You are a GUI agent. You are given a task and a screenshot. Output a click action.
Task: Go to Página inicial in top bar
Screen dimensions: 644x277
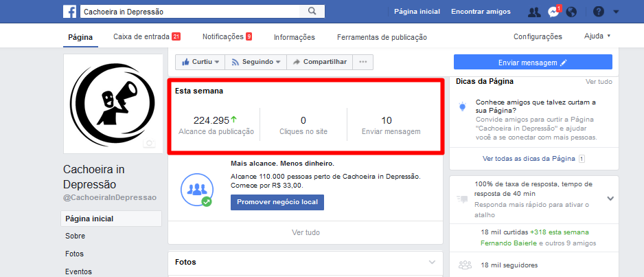coord(417,12)
